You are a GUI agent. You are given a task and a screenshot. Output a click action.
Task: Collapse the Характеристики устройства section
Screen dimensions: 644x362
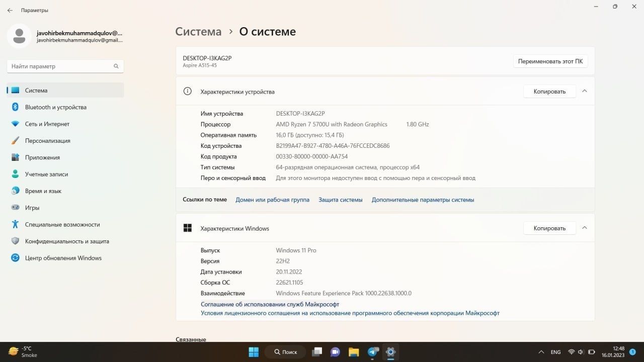(x=585, y=91)
